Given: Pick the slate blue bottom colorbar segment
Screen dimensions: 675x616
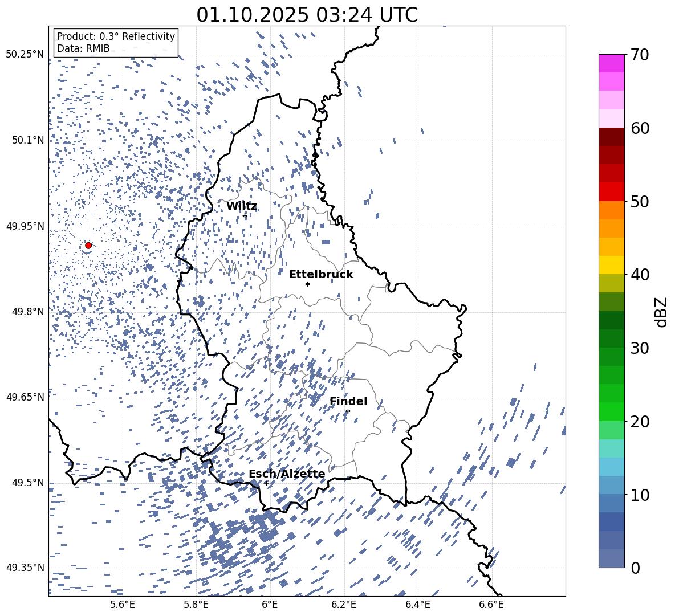Looking at the screenshot, I should coord(611,558).
